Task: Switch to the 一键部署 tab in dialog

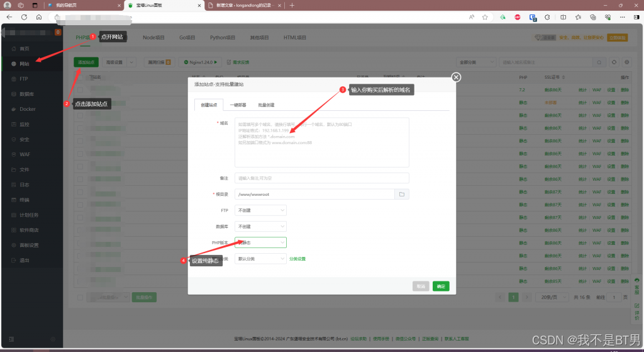Action: pos(238,105)
